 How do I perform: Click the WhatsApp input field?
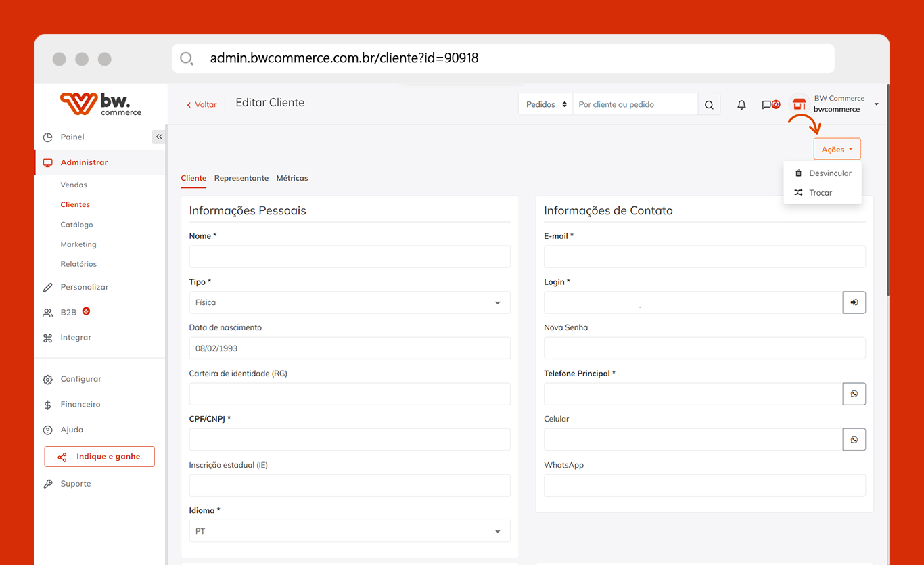pyautogui.click(x=705, y=485)
